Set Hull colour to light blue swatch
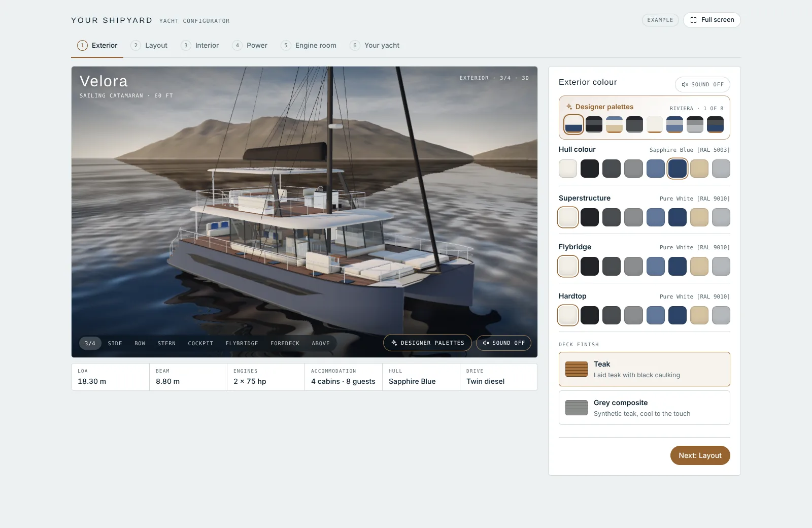 coord(655,169)
